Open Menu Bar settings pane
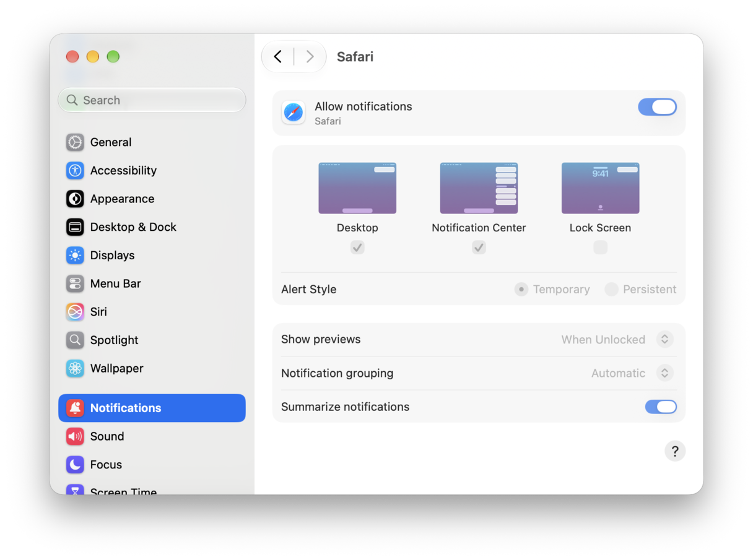 152,283
